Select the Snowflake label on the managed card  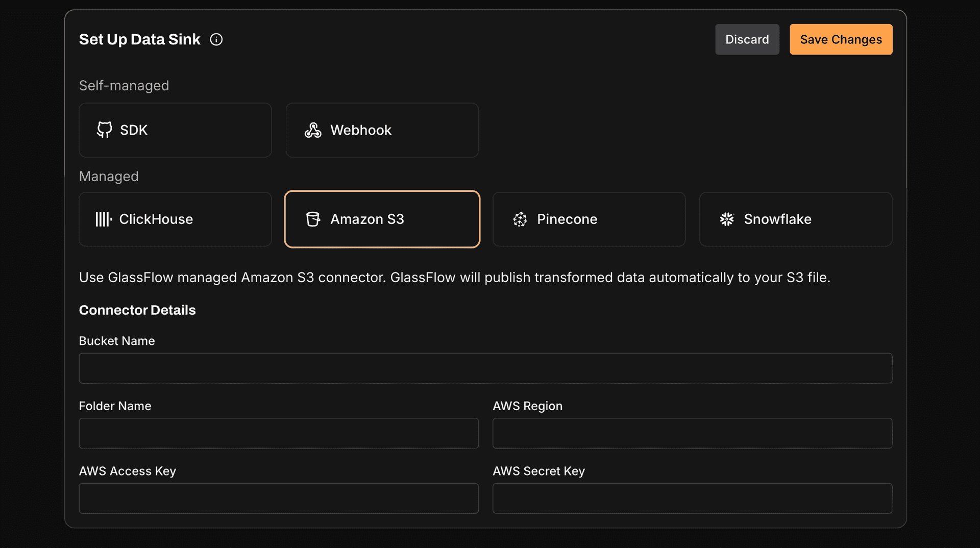click(777, 219)
